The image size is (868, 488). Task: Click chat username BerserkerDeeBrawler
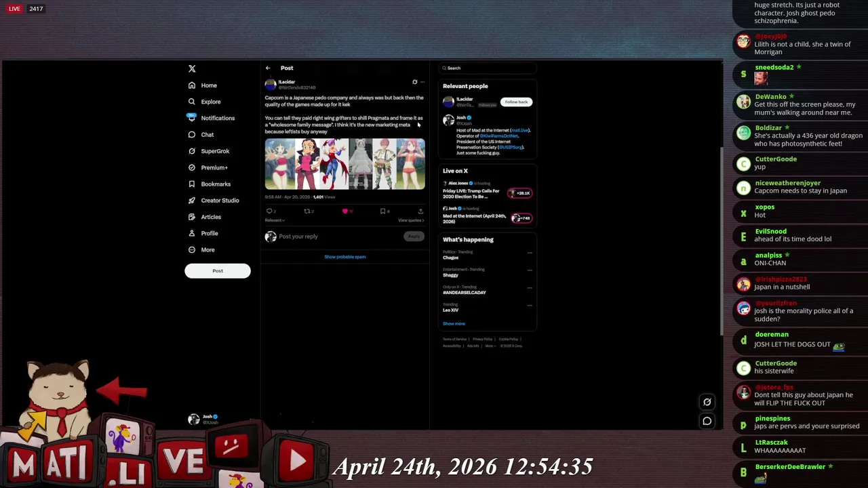(x=790, y=467)
